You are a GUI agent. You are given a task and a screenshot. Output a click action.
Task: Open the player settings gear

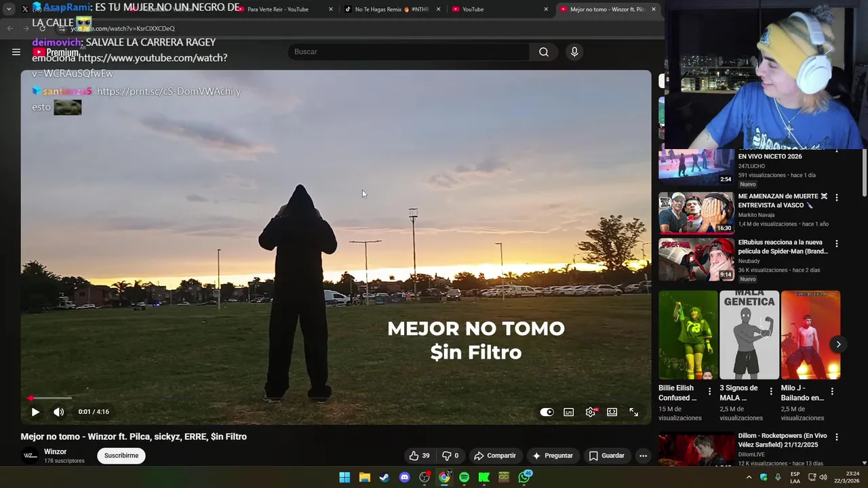point(591,412)
